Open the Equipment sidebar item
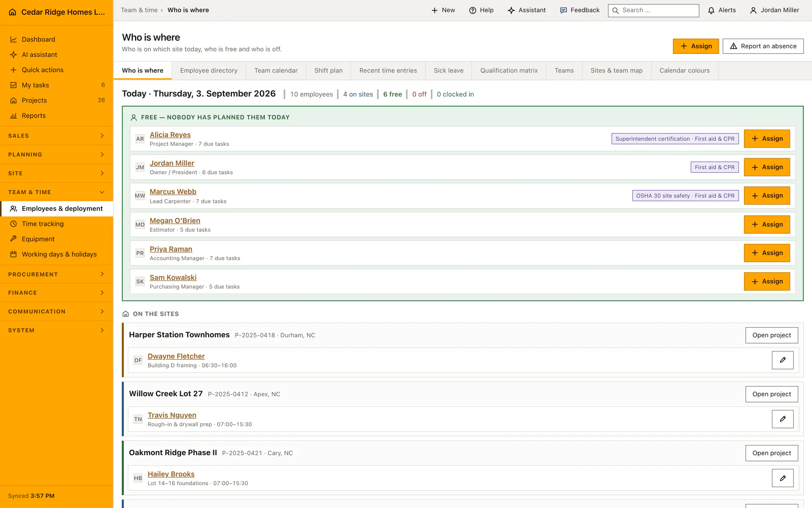Image resolution: width=812 pixels, height=508 pixels. tap(56, 239)
